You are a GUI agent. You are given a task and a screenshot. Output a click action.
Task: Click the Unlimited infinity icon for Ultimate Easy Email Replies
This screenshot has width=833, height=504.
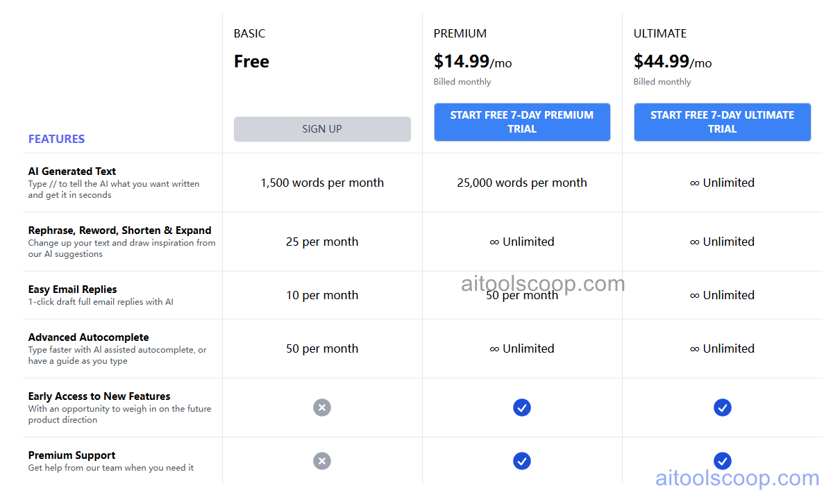click(x=696, y=294)
